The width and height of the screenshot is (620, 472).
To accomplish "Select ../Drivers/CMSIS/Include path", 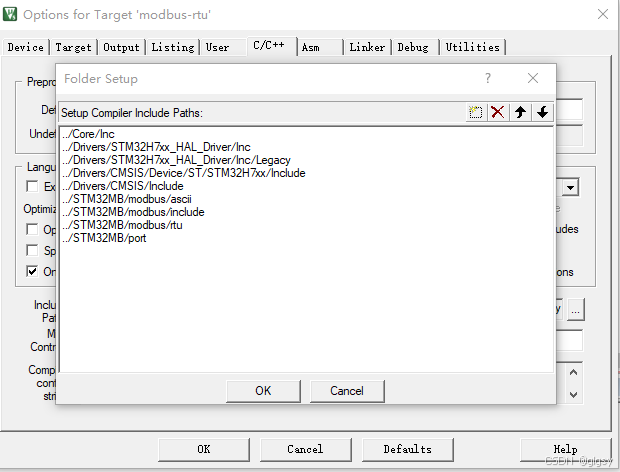I will [123, 186].
